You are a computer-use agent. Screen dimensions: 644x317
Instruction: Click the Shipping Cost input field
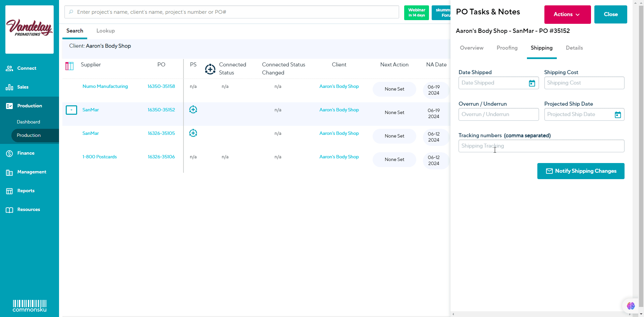(584, 83)
